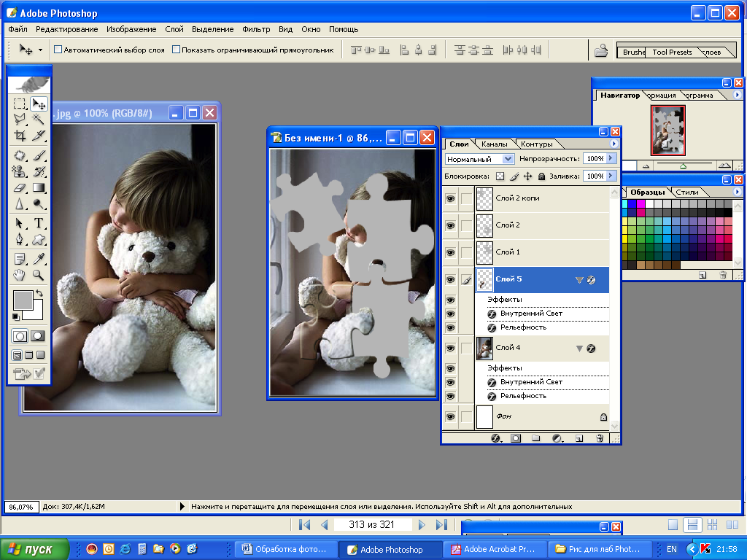Hide the Фон layer
This screenshot has height=560, width=747.
[450, 417]
